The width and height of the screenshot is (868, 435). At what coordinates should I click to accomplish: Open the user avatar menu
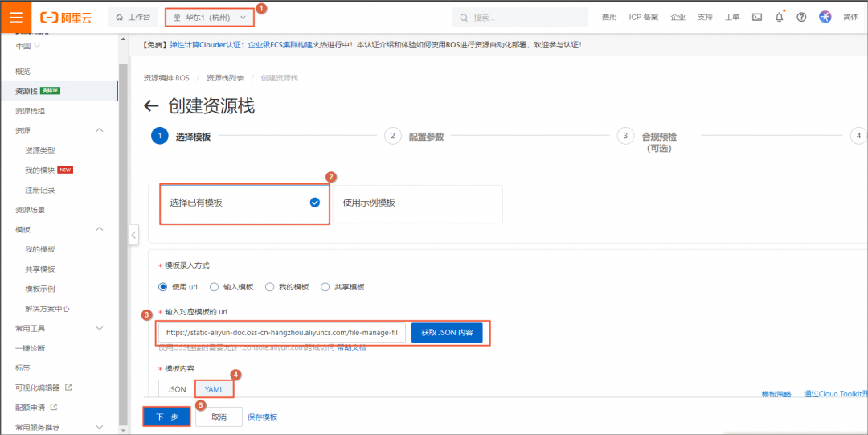click(825, 17)
